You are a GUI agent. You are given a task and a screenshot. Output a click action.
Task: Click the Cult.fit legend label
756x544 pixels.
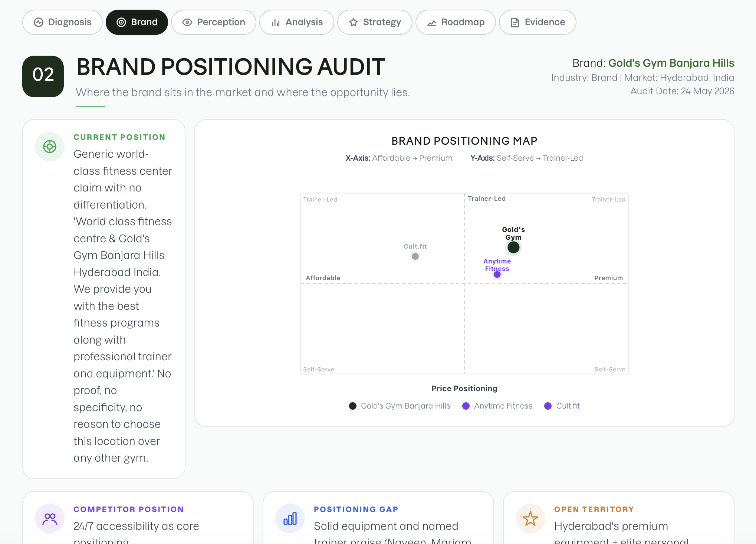pos(568,406)
